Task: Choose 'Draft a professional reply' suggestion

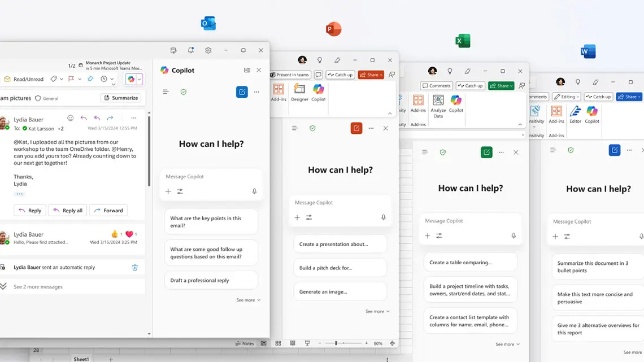Action: point(211,280)
